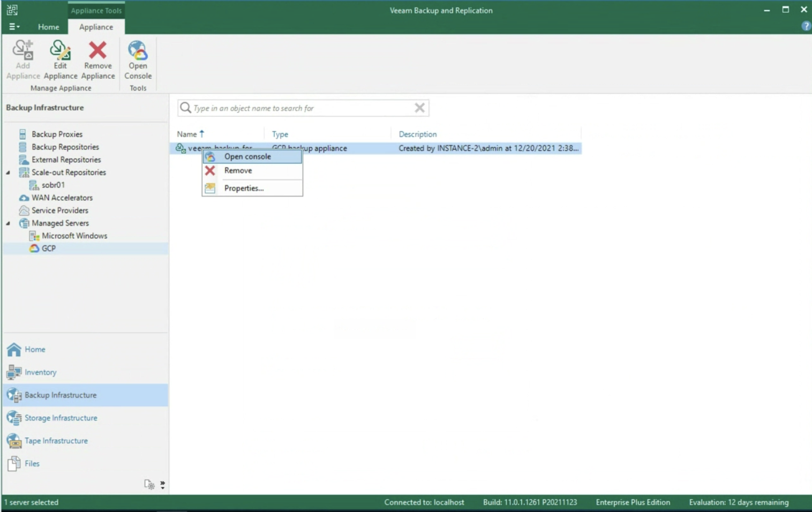
Task: Click the Remove Appliance red X icon
Action: point(97,50)
